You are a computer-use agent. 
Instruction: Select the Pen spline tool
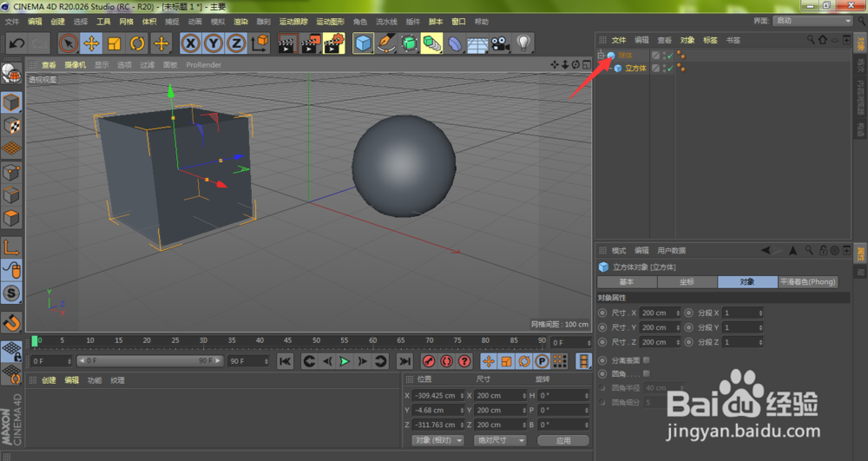pos(386,43)
